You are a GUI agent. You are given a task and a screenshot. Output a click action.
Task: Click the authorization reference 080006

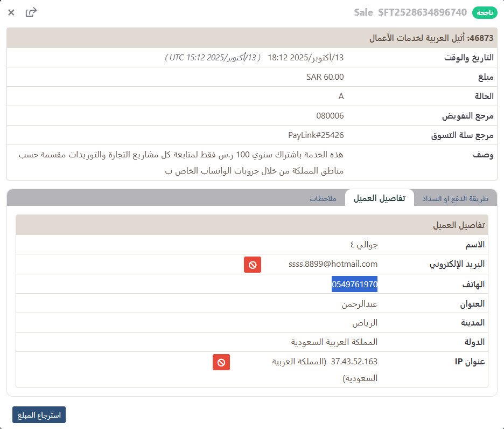[x=330, y=115]
